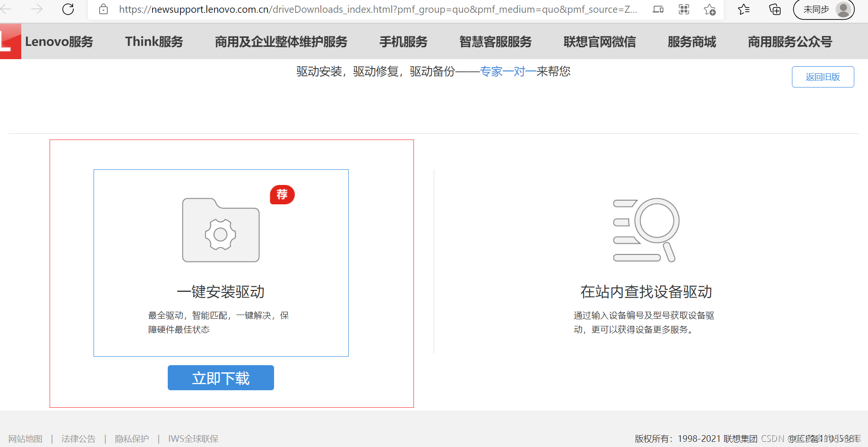Click the red 荐 badge
Image resolution: width=868 pixels, height=447 pixels.
tap(282, 194)
